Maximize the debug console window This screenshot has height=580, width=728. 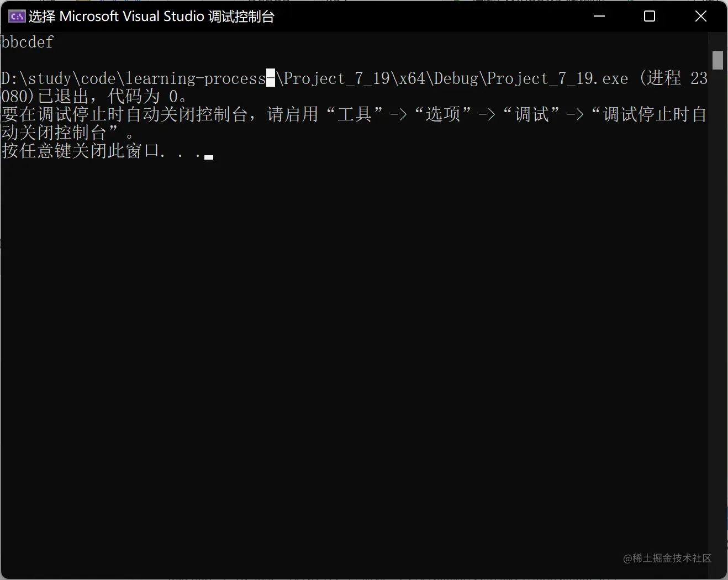coord(650,17)
